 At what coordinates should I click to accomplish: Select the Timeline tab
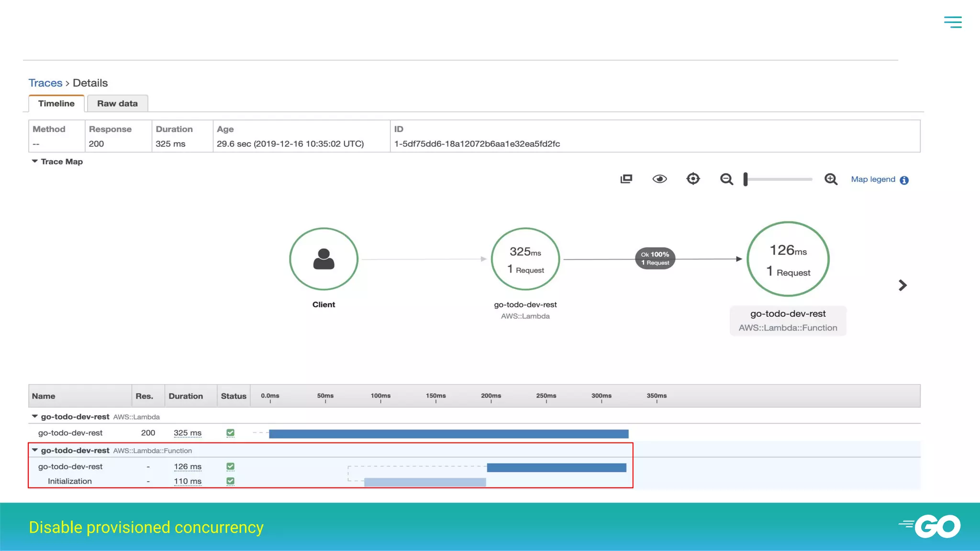(56, 103)
